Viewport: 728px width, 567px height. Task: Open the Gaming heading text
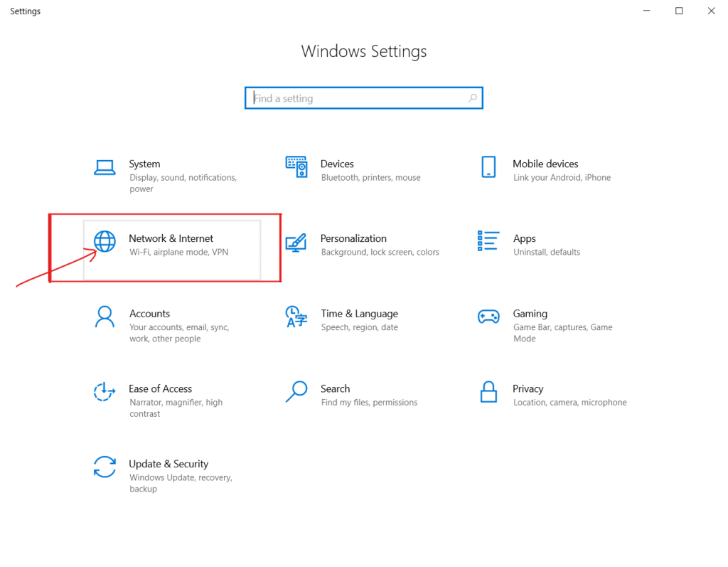point(530,314)
